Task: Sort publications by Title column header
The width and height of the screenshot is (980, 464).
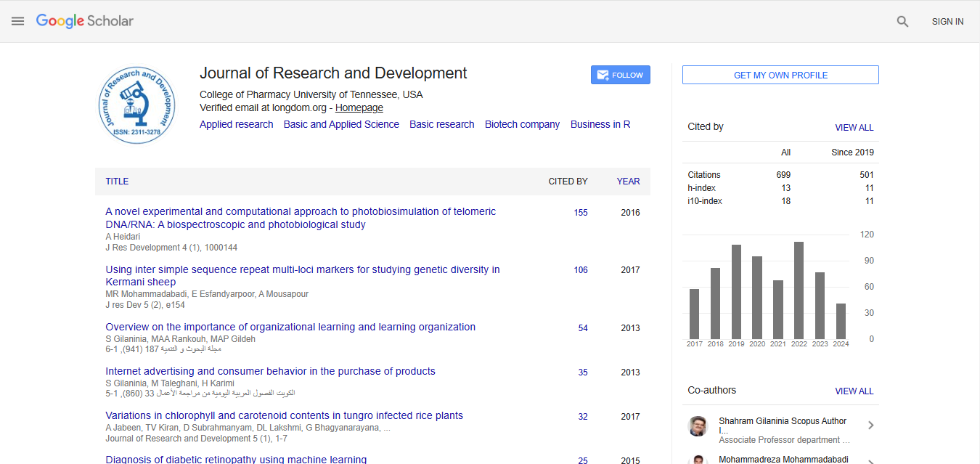Action: [x=117, y=182]
